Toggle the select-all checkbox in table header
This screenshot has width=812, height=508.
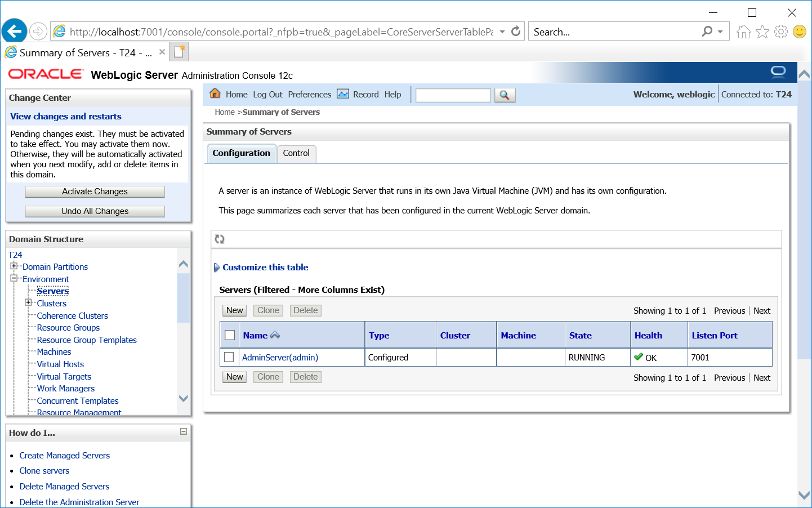click(230, 336)
